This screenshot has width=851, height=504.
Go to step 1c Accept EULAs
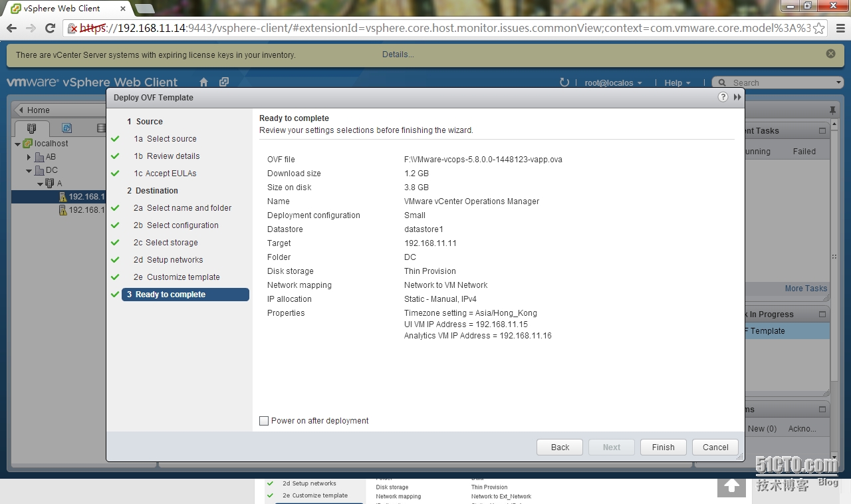(x=165, y=174)
